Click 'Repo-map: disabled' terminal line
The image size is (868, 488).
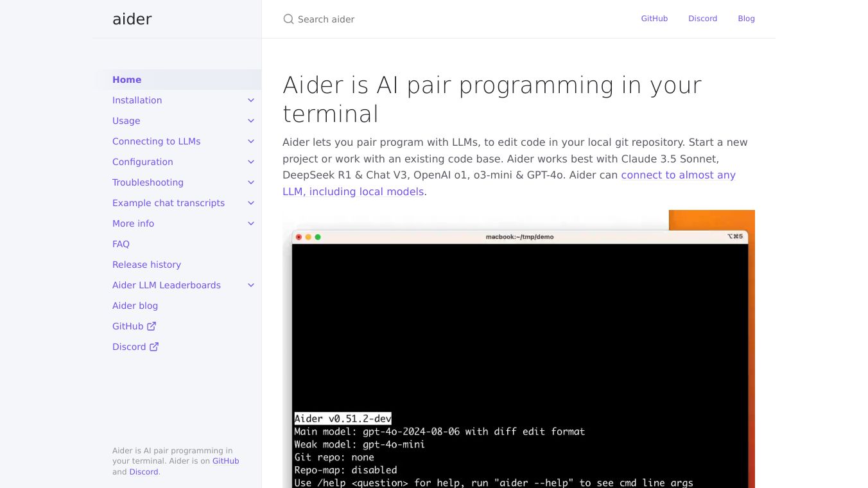pyautogui.click(x=345, y=470)
